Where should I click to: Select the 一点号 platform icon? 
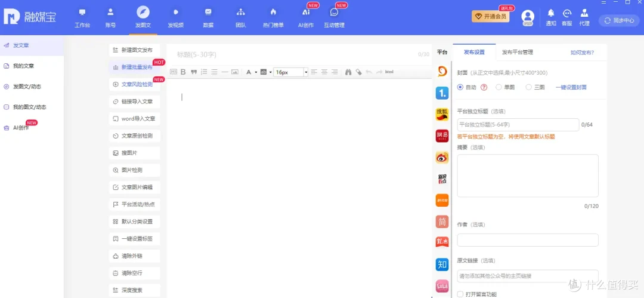pyautogui.click(x=442, y=93)
